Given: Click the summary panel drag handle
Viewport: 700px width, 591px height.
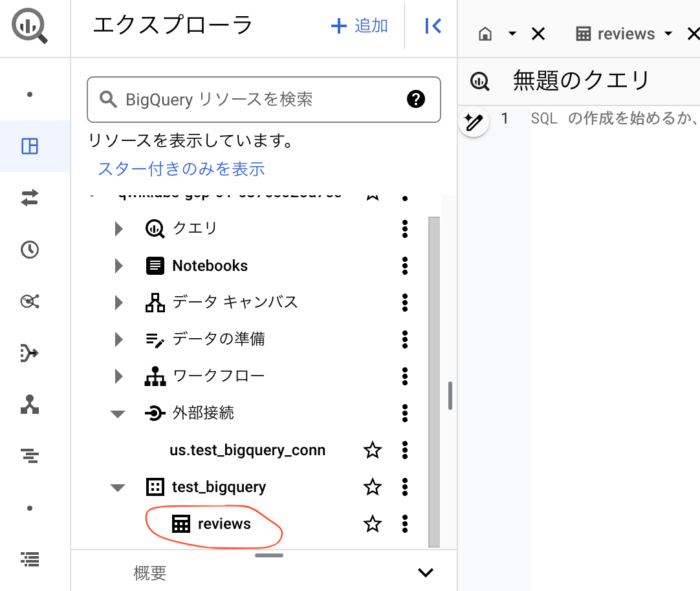Looking at the screenshot, I should click(268, 555).
